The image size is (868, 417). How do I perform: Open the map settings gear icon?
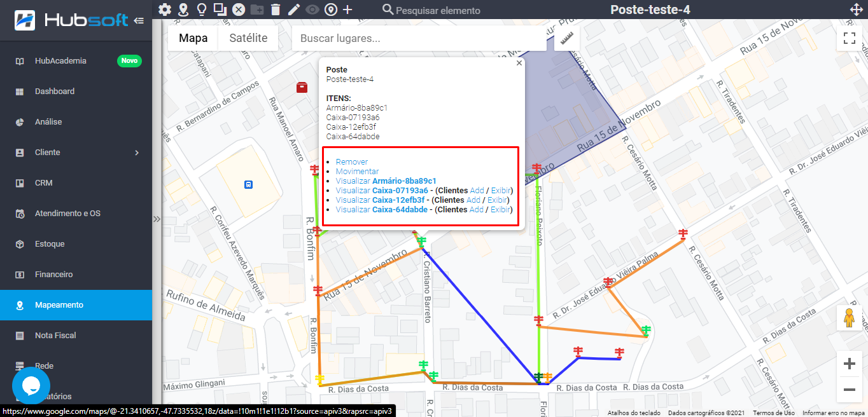165,10
